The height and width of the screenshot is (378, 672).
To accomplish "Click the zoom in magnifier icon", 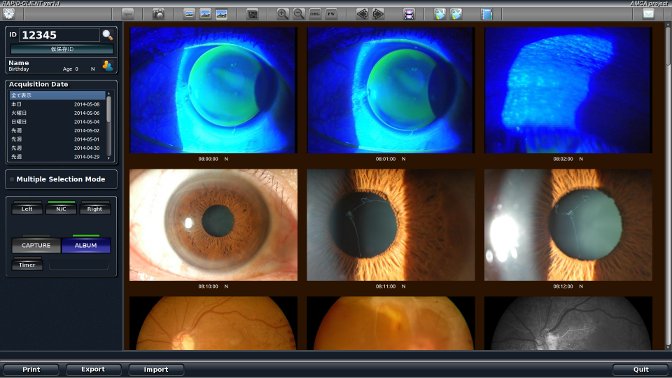I will point(282,14).
